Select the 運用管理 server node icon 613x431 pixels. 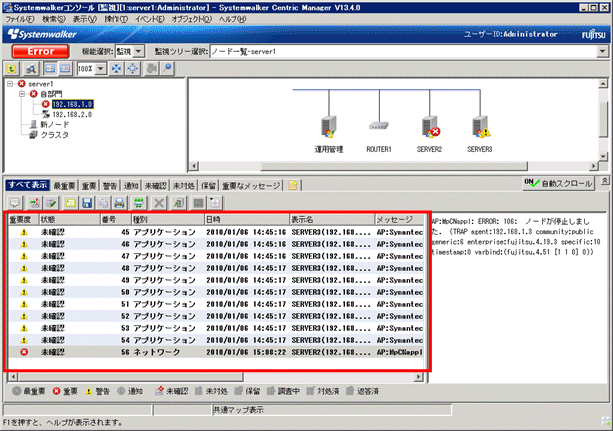pos(328,127)
